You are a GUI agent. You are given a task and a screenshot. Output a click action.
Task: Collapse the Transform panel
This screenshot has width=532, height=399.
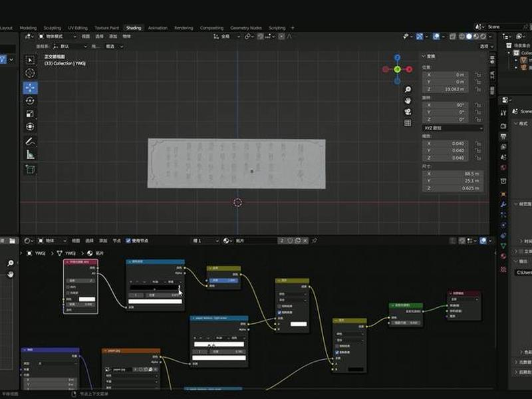(428, 57)
